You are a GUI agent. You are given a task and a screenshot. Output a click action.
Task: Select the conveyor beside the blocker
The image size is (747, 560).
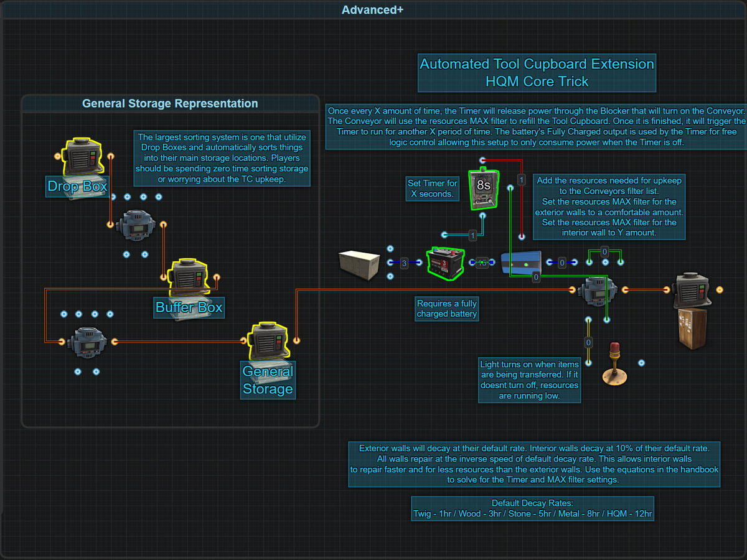click(597, 290)
